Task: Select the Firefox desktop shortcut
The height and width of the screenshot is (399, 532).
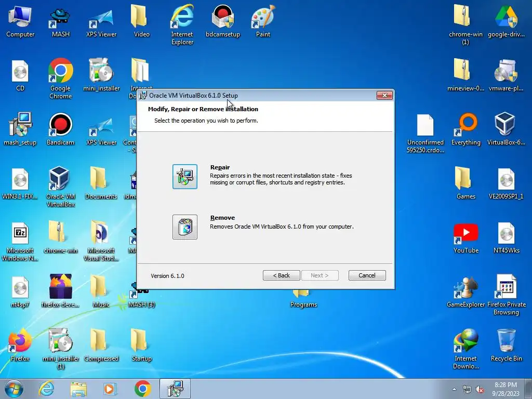Action: 20,345
